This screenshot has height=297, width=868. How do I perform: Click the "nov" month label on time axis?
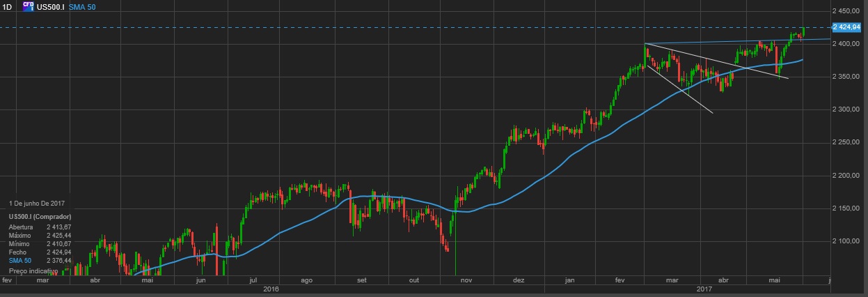(466, 280)
